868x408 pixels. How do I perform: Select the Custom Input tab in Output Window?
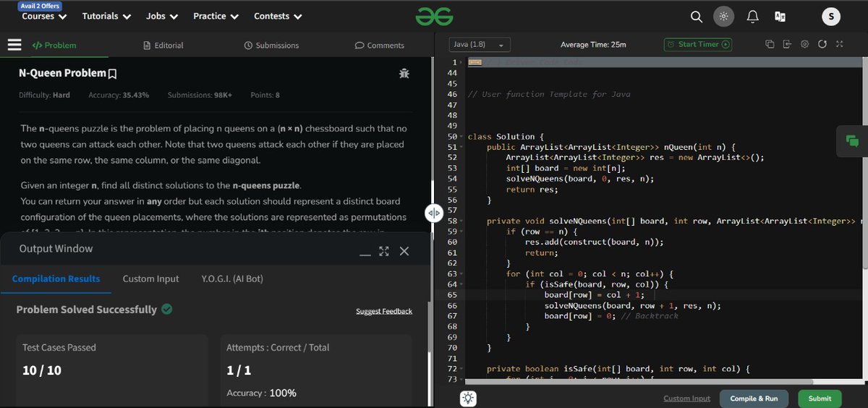pyautogui.click(x=150, y=279)
